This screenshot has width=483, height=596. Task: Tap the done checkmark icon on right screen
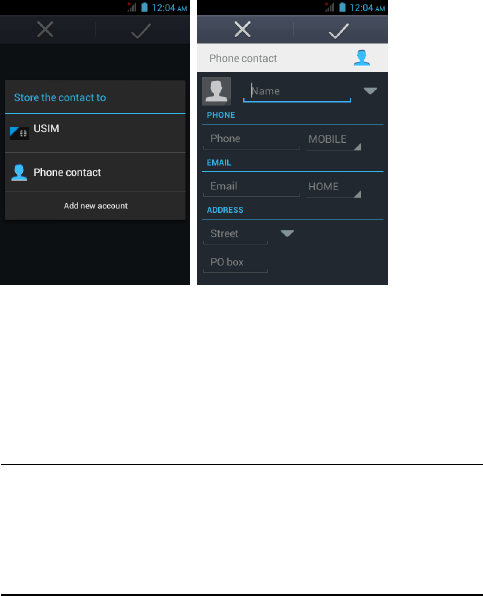click(339, 31)
